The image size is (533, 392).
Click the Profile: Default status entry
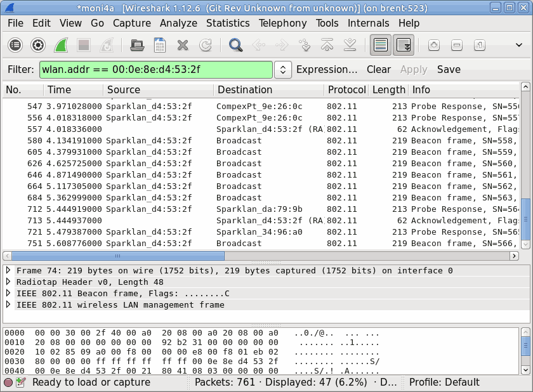(x=444, y=382)
